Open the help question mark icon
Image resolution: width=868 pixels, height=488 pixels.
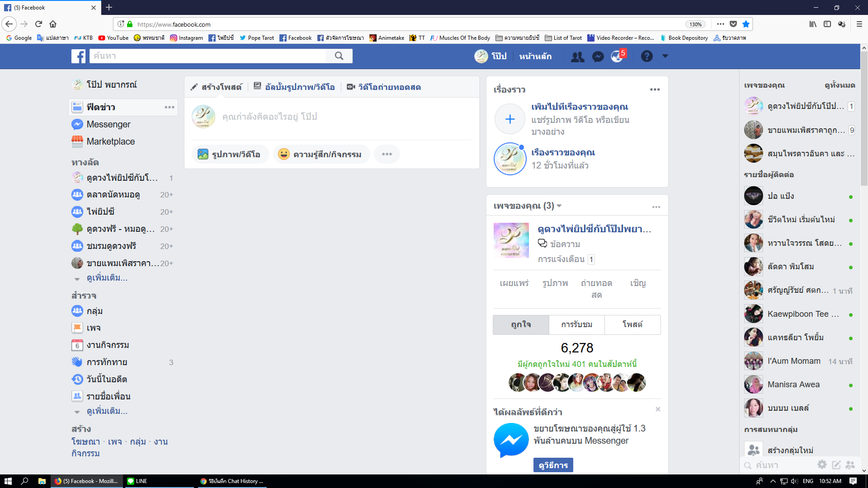click(x=647, y=56)
